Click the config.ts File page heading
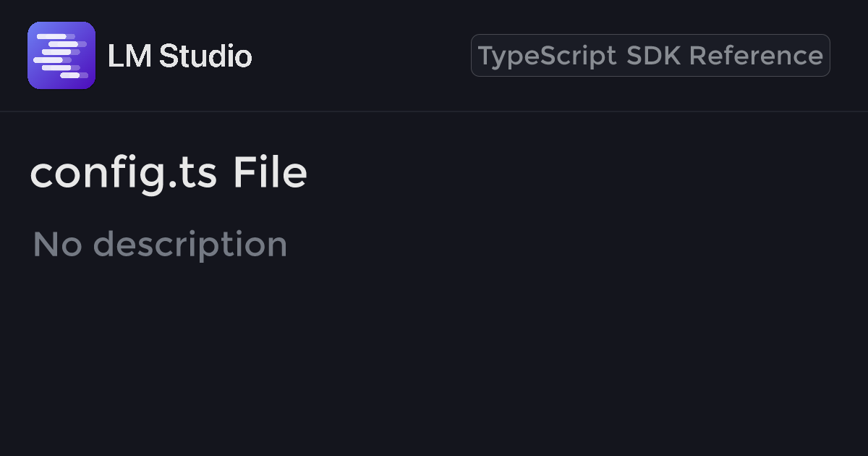The image size is (868, 456). click(169, 174)
